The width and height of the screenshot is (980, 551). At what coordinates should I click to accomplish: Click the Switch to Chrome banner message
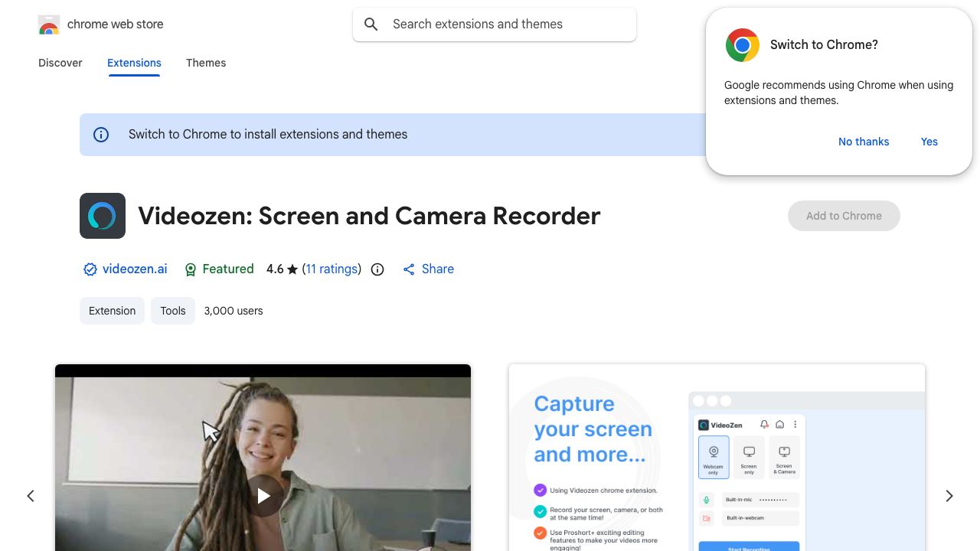[x=268, y=135]
